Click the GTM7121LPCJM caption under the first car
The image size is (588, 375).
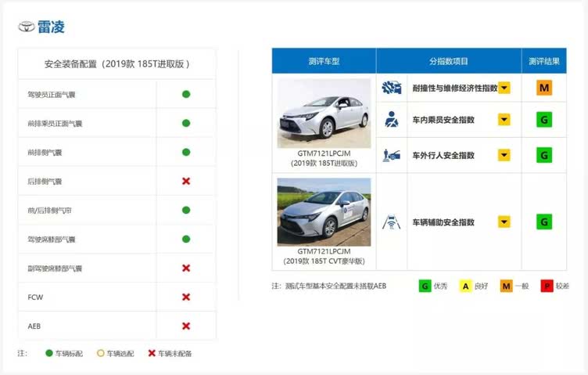pyautogui.click(x=324, y=153)
